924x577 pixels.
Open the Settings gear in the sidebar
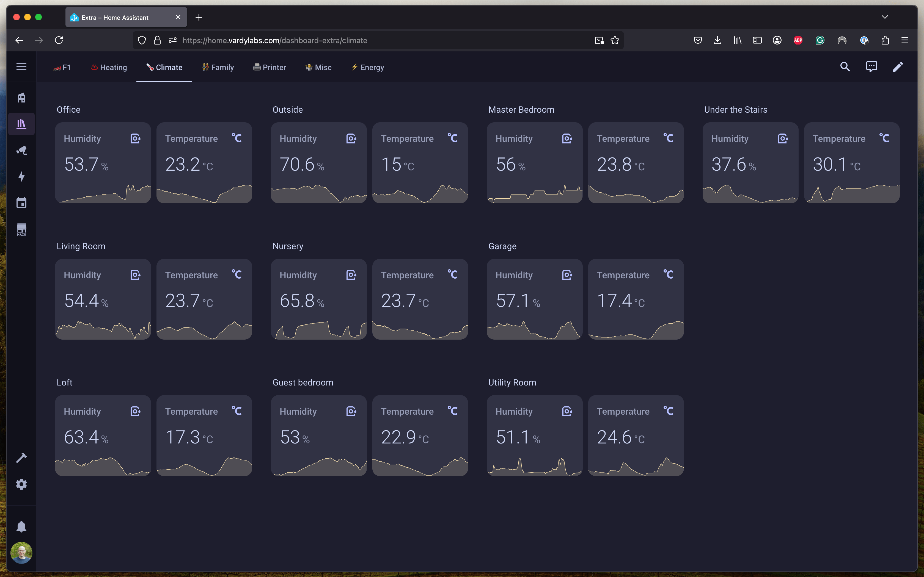tap(21, 484)
